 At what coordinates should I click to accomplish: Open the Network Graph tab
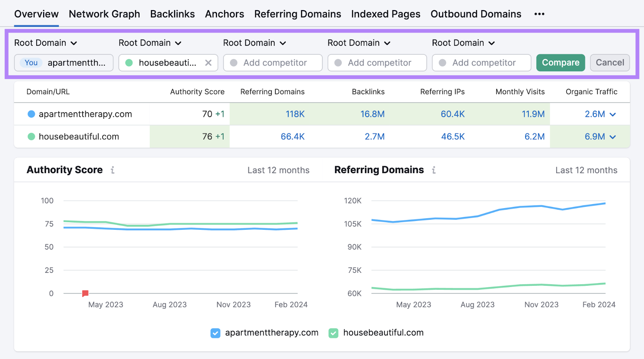[104, 14]
